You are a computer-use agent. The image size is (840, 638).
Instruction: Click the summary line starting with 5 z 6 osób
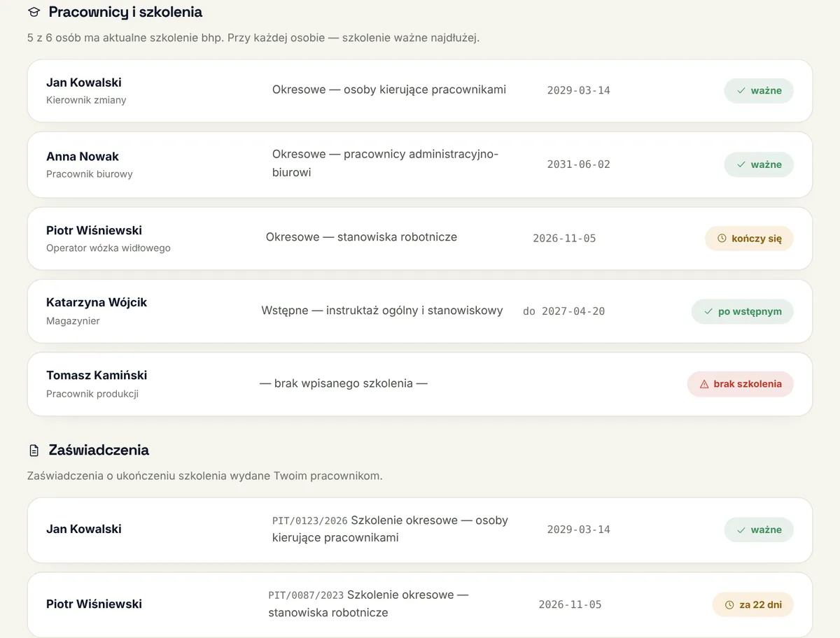[253, 38]
